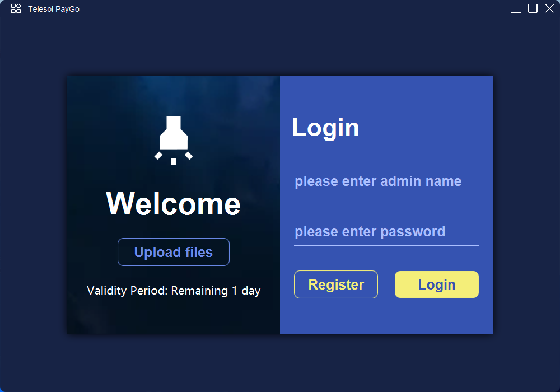Screen dimensions: 560x392
Task: Submit with the yellow Login button
Action: coord(436,284)
